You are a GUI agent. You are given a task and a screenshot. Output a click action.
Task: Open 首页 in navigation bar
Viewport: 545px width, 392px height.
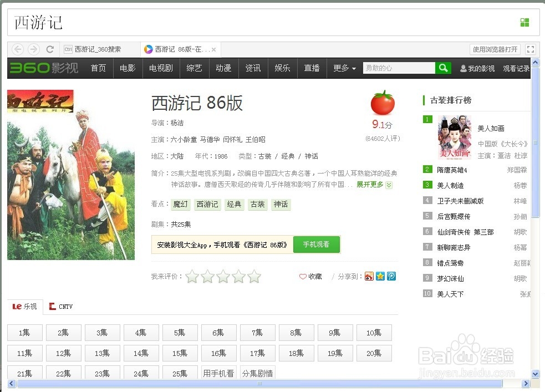click(98, 68)
